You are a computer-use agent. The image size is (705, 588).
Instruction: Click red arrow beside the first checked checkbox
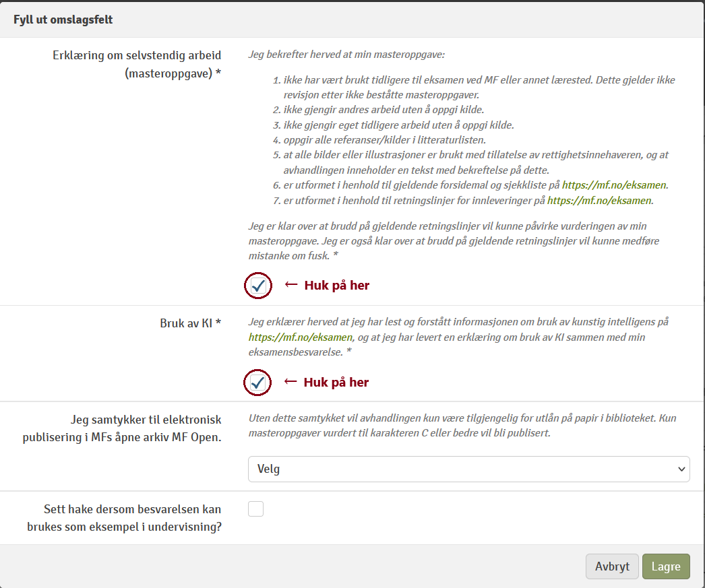point(291,285)
